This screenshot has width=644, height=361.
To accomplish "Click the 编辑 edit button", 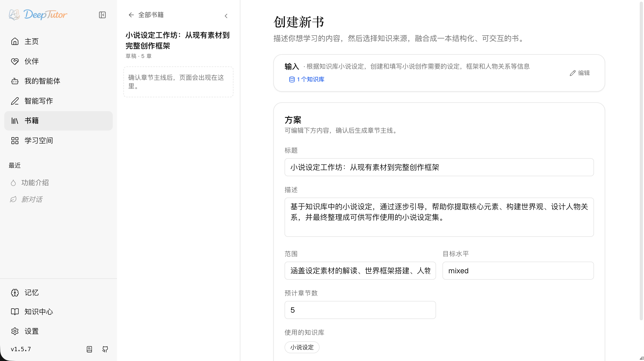I will pyautogui.click(x=580, y=73).
